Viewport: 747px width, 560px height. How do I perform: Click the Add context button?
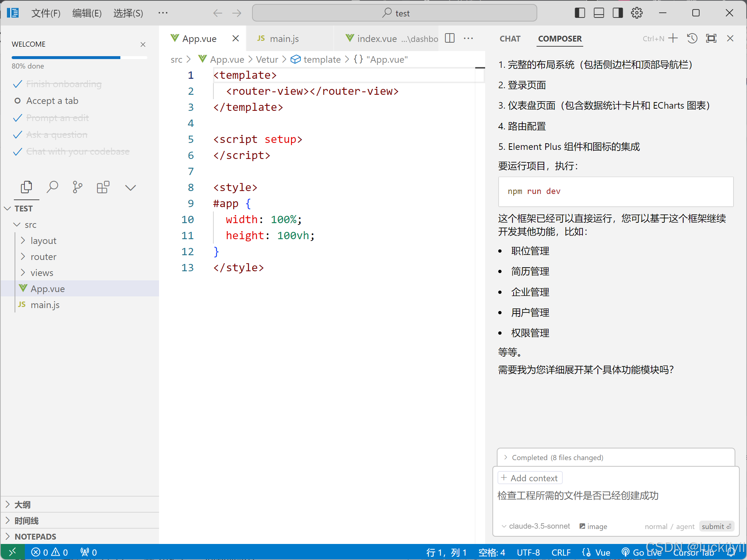coord(530,478)
